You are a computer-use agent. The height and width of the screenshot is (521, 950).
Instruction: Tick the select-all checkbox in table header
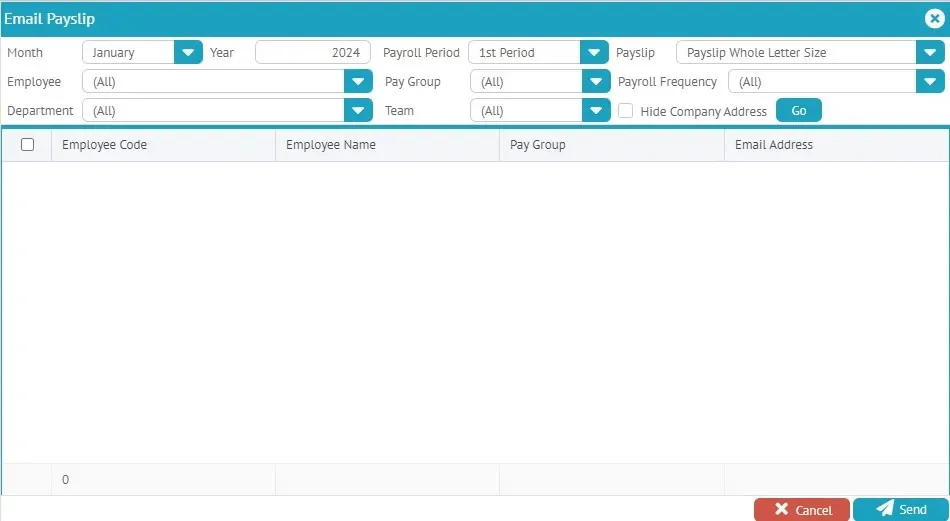point(27,144)
